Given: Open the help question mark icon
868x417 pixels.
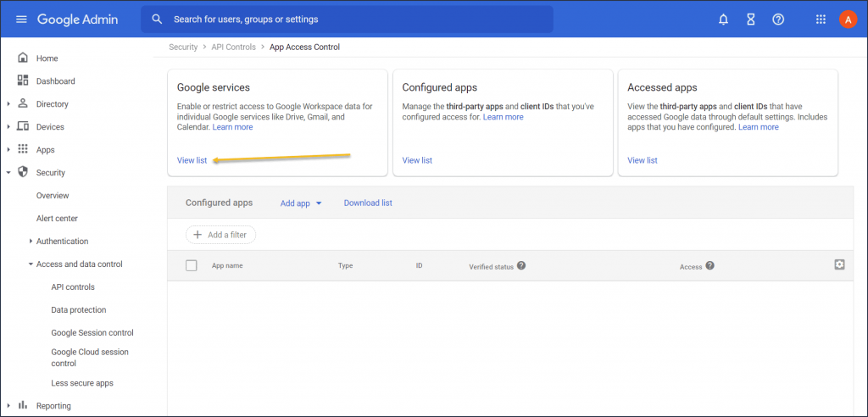Looking at the screenshot, I should pos(778,19).
